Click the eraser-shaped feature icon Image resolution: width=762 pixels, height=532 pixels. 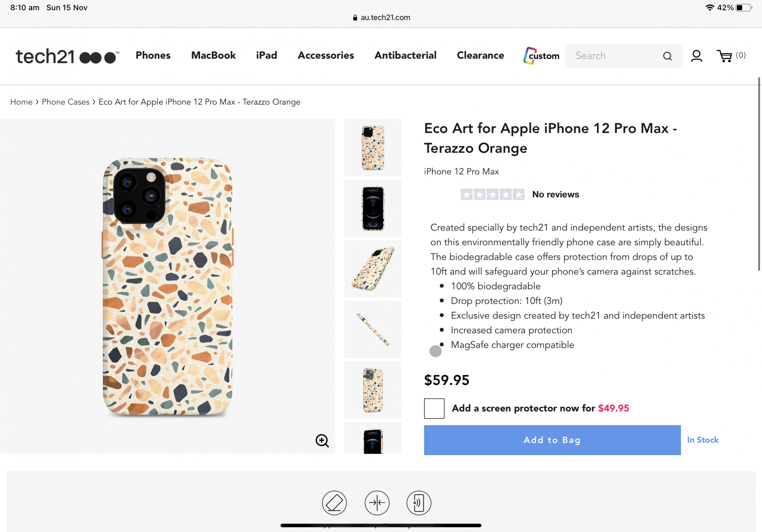click(334, 503)
